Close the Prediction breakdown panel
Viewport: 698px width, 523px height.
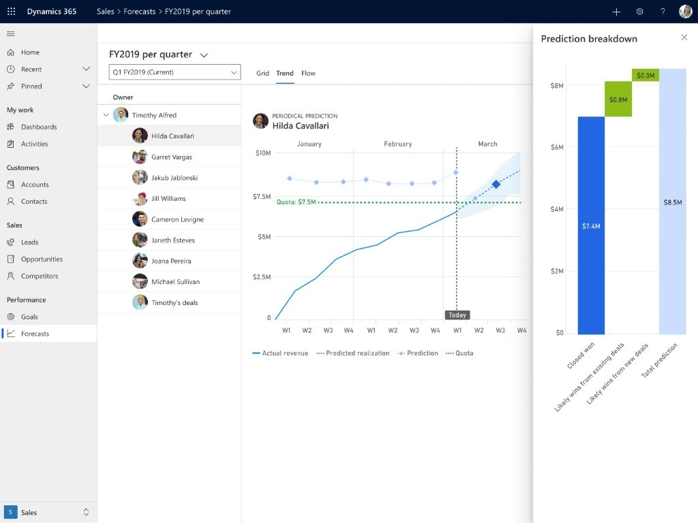pos(684,38)
